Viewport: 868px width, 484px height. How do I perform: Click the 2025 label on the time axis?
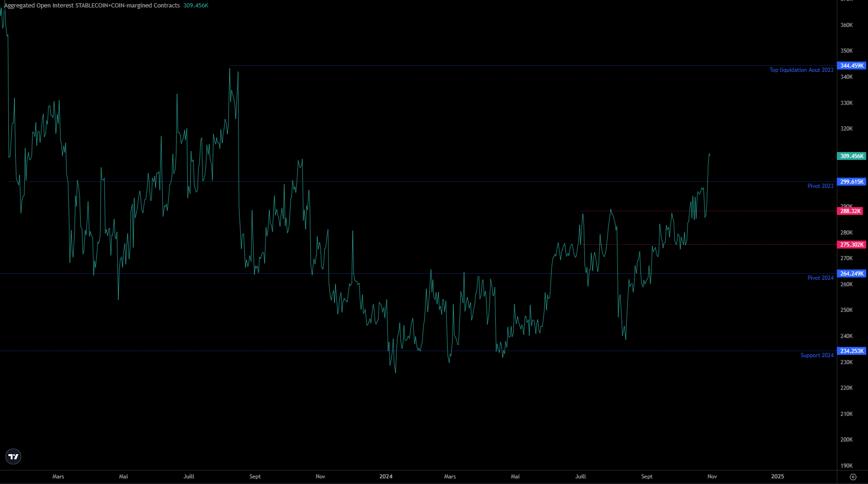[x=777, y=477]
